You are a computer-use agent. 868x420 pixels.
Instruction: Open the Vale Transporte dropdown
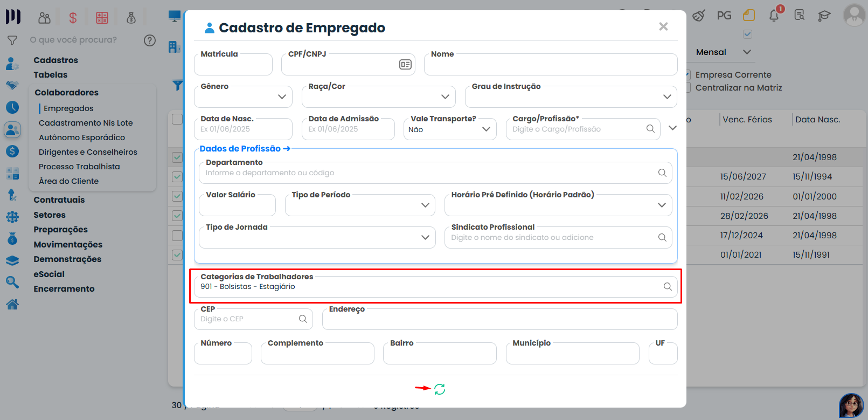pyautogui.click(x=450, y=129)
